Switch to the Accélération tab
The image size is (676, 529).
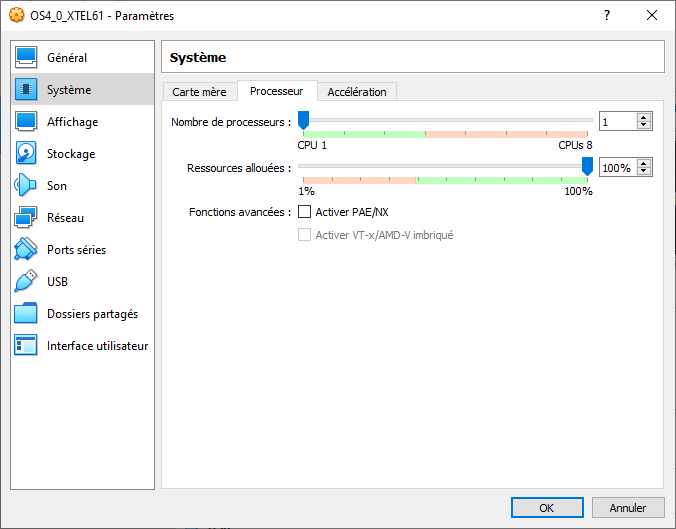click(x=357, y=92)
